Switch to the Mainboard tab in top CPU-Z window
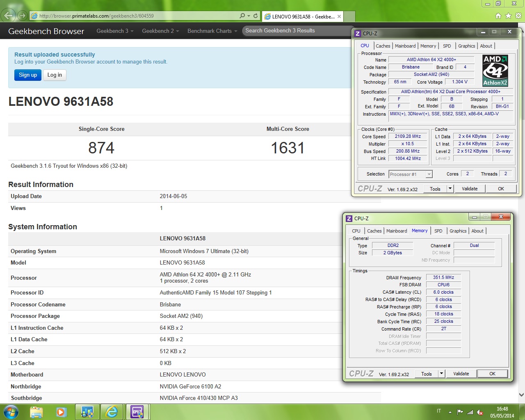 (x=405, y=46)
